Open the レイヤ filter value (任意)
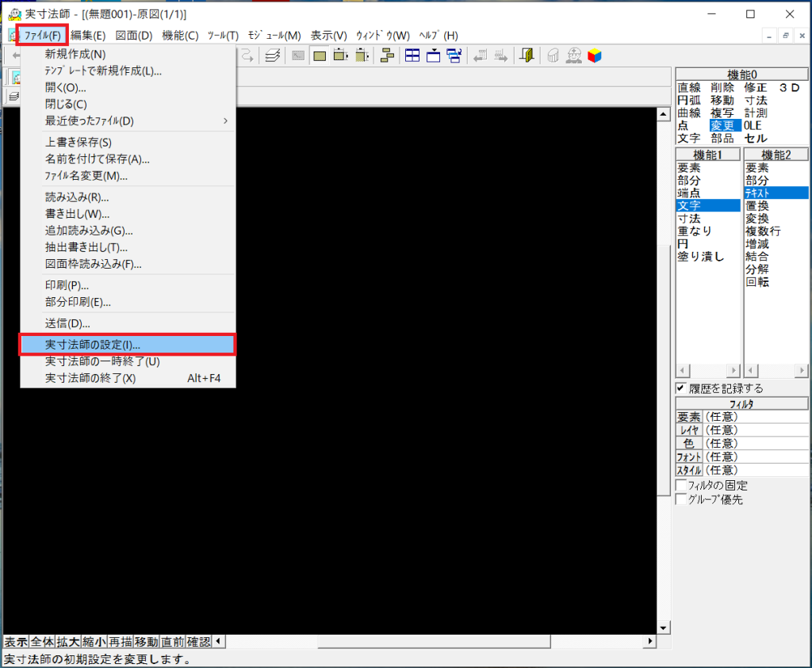The width and height of the screenshot is (812, 668). pos(756,430)
